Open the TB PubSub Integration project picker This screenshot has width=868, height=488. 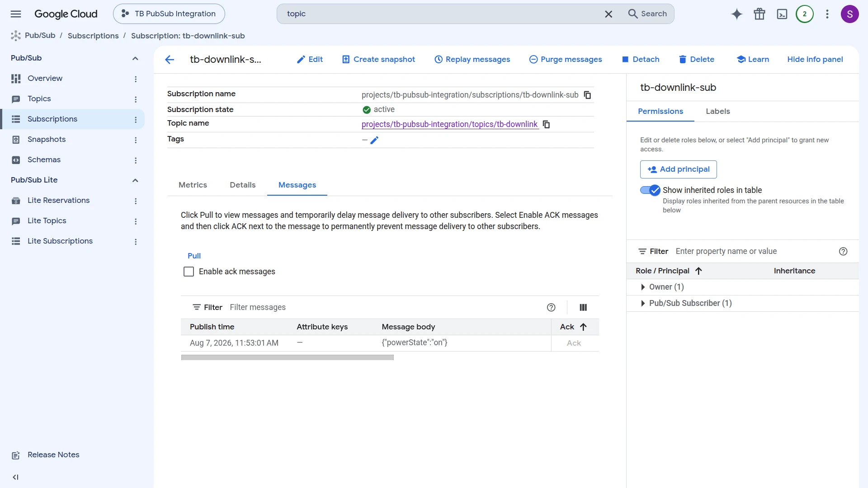pos(169,14)
